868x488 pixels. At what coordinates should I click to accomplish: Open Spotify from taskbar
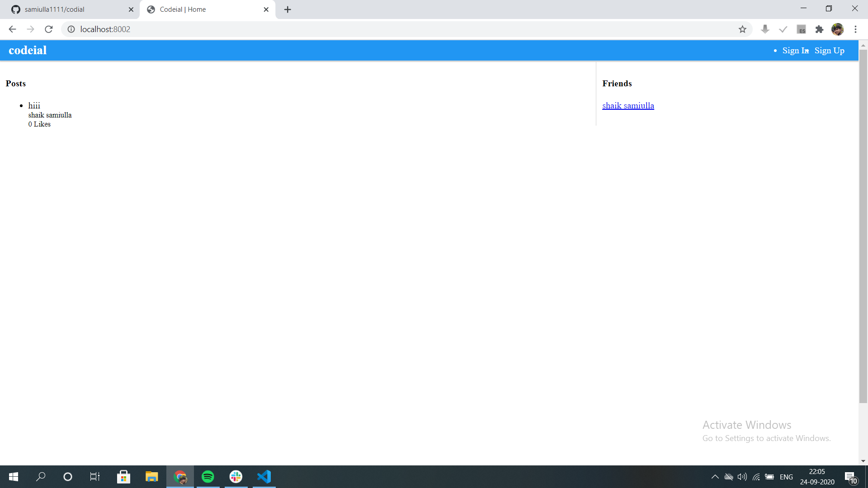[208, 477]
